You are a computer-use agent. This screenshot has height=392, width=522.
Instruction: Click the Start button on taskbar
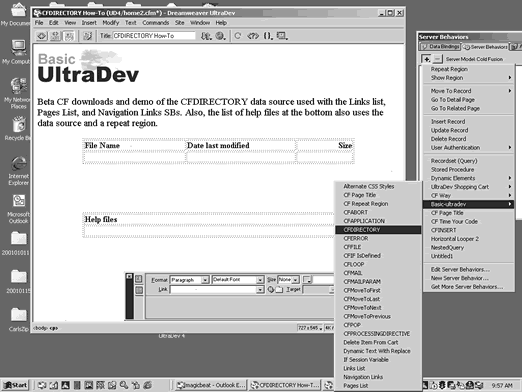15,385
